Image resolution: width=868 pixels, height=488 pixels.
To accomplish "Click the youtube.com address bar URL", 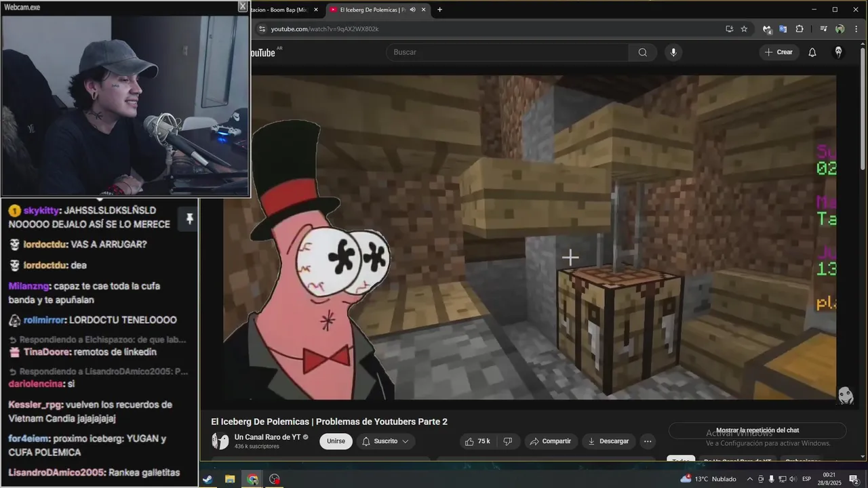I will pos(325,29).
